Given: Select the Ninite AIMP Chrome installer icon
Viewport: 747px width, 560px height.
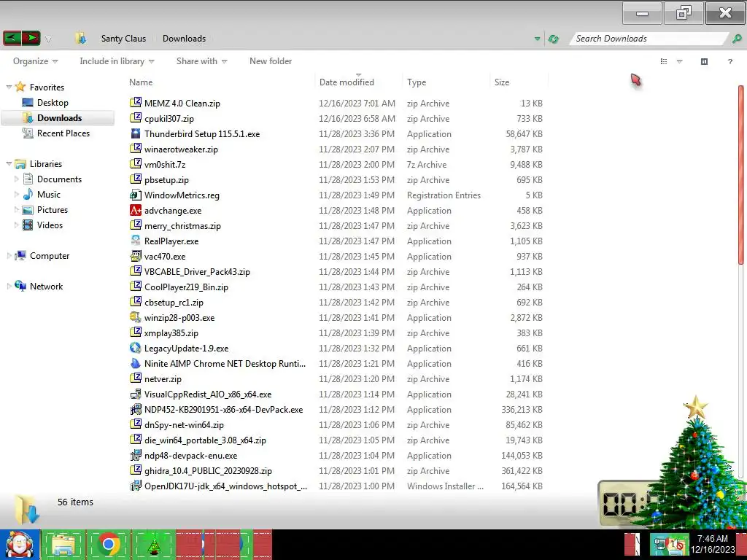Looking at the screenshot, I should coord(136,363).
